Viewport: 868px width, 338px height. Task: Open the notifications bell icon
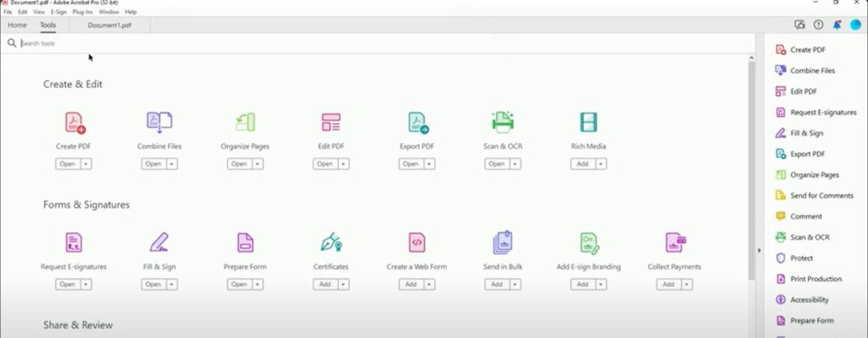(x=837, y=25)
